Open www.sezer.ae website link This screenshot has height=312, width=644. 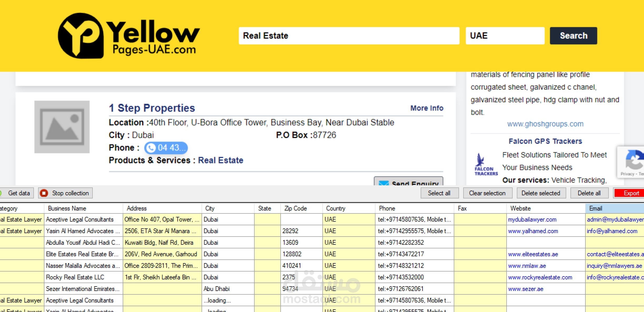pos(525,289)
